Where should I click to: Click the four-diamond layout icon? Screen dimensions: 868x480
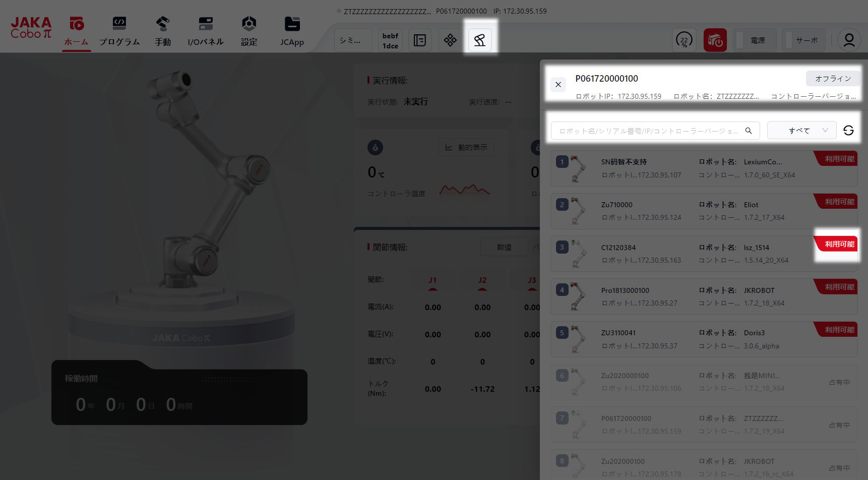tap(450, 40)
